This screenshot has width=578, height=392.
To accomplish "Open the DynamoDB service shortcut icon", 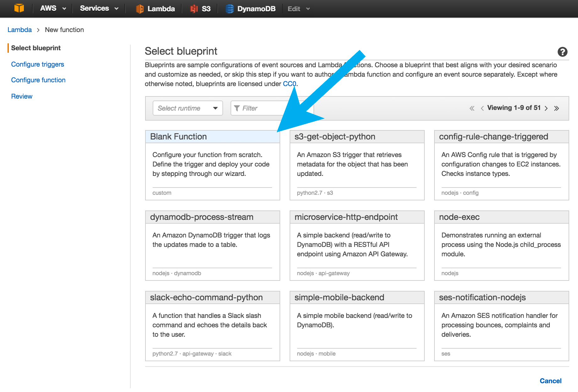I will pos(230,9).
